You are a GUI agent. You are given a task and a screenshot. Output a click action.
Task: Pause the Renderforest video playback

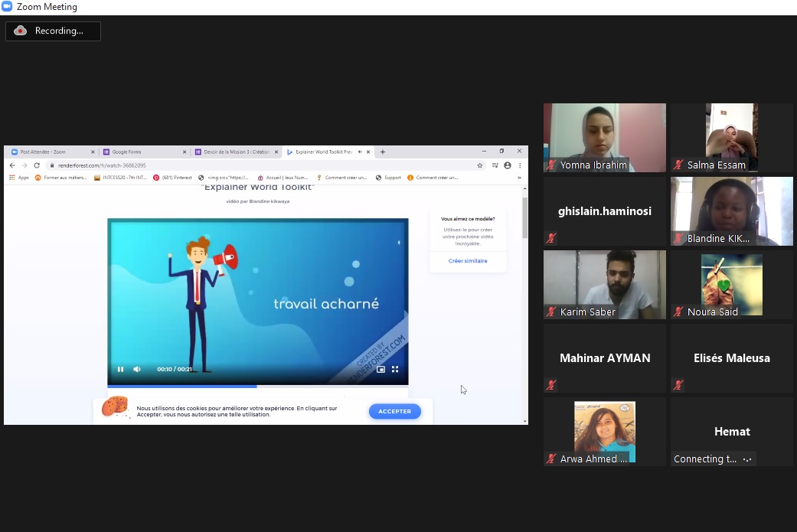pyautogui.click(x=120, y=369)
